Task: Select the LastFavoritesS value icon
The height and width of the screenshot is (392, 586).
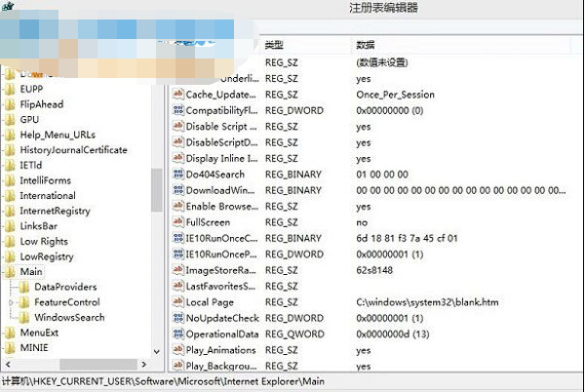Action: (x=178, y=287)
